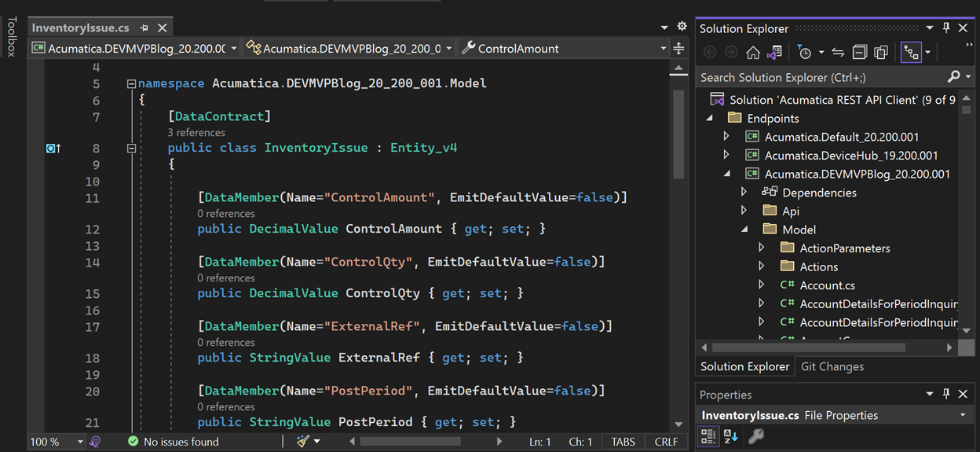Click the Solution Explorer horizontal scrollbar thumb

[808, 347]
